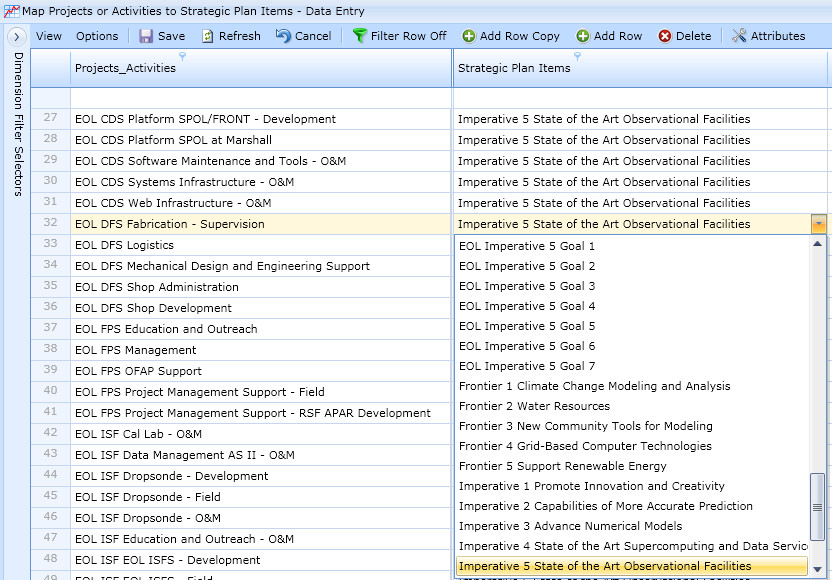
Task: Click the Save disk icon
Action: [x=146, y=36]
